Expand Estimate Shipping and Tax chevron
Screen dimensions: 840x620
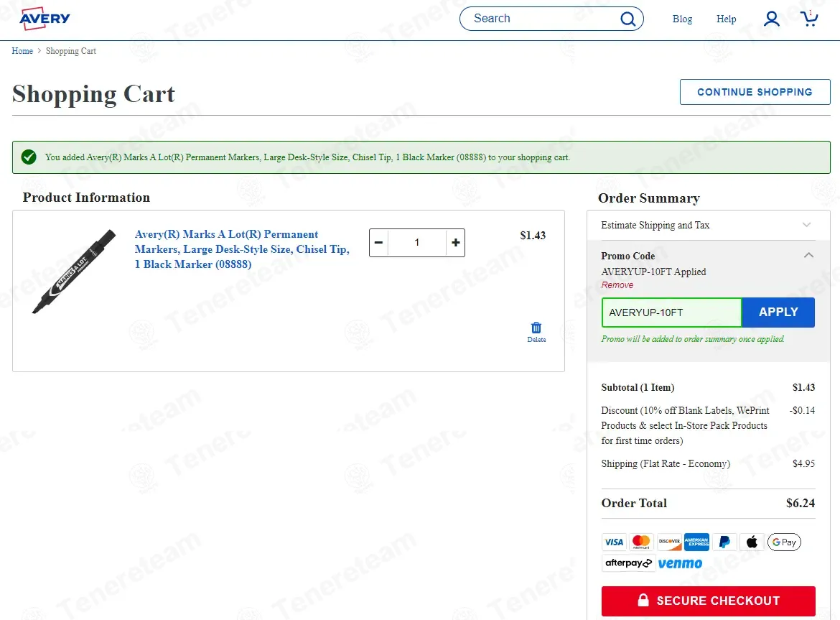(806, 225)
